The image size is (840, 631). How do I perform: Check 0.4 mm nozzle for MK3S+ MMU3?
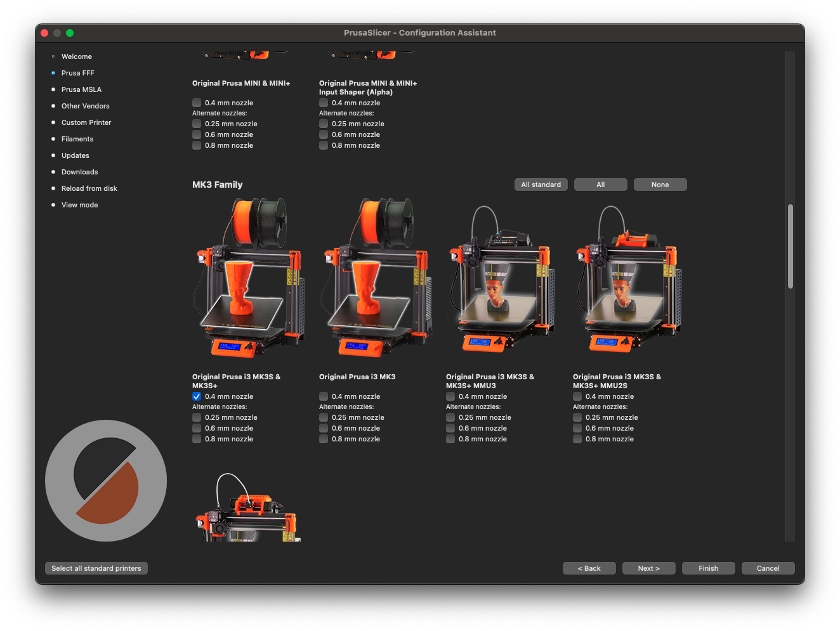click(x=450, y=396)
